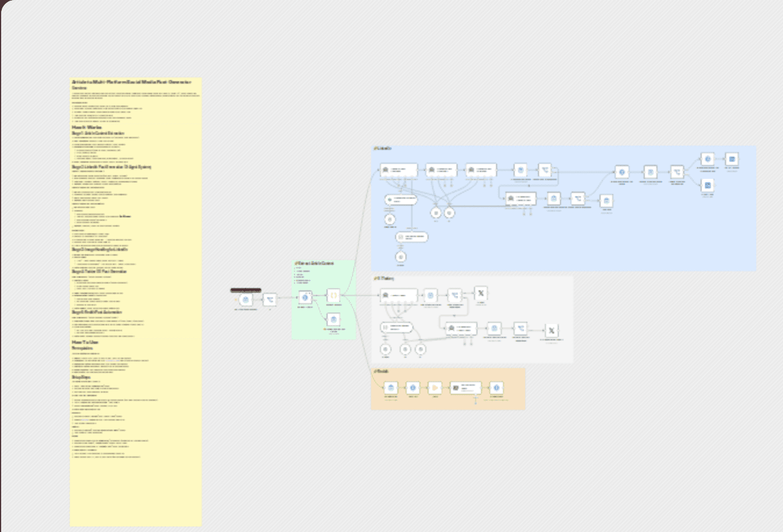783x532 pixels.
Task: Select the LinkedIn section heading
Action: click(383, 149)
